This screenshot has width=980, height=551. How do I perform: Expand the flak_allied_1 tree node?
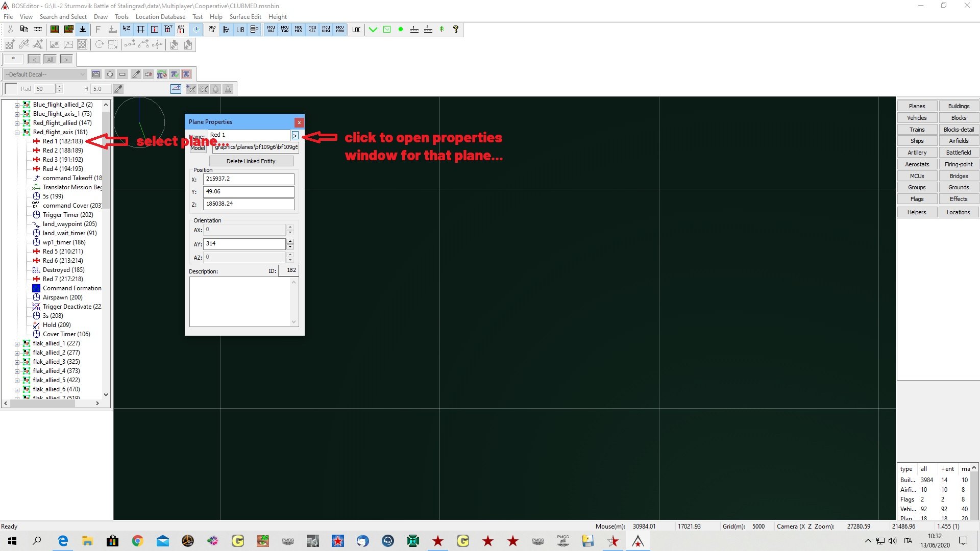pyautogui.click(x=17, y=343)
